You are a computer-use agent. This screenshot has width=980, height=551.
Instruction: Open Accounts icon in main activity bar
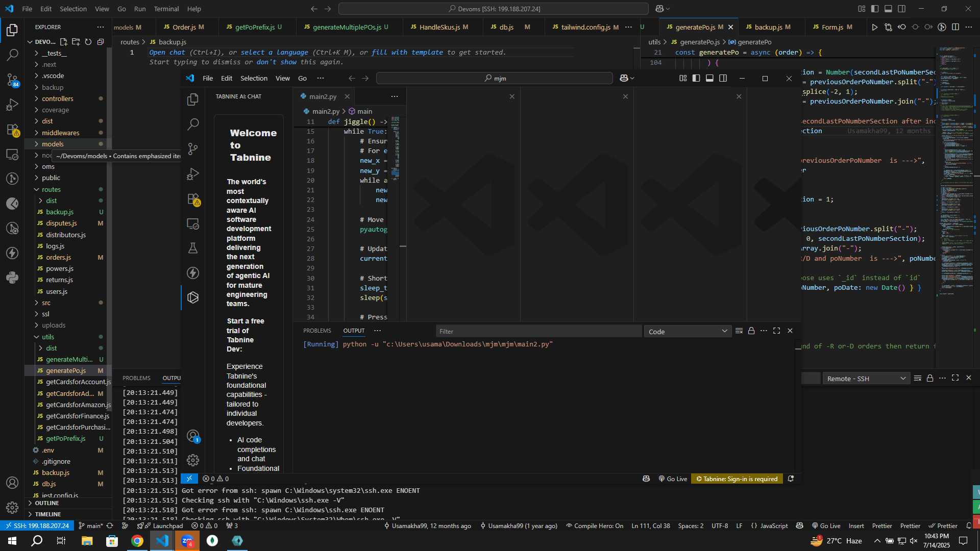pyautogui.click(x=12, y=483)
